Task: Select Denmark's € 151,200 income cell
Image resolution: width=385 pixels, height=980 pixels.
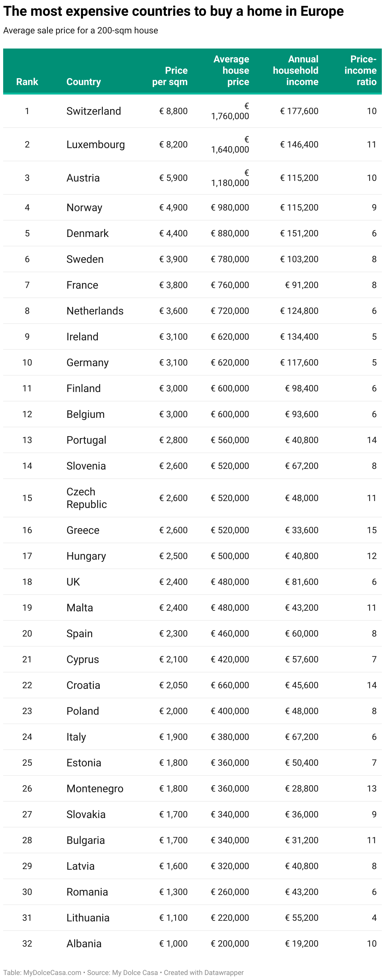Action: point(299,233)
